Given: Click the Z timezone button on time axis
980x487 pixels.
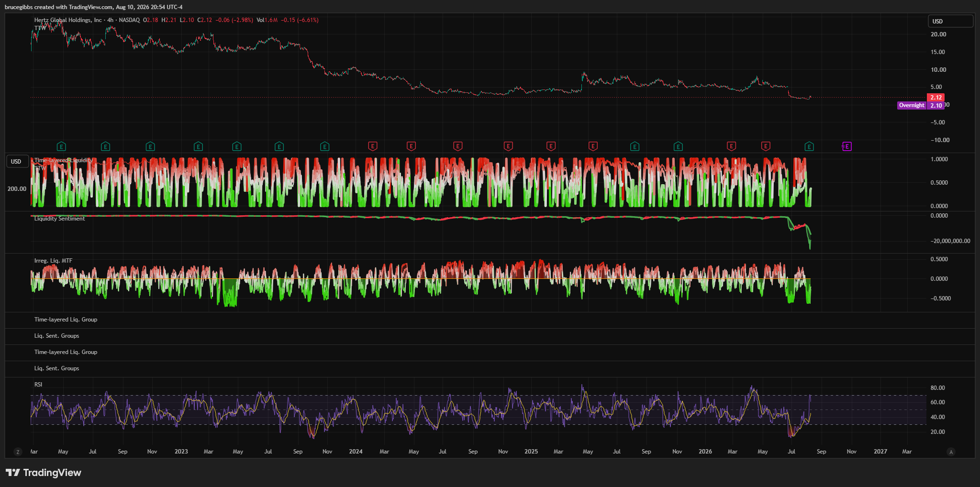Looking at the screenshot, I should (x=18, y=452).
